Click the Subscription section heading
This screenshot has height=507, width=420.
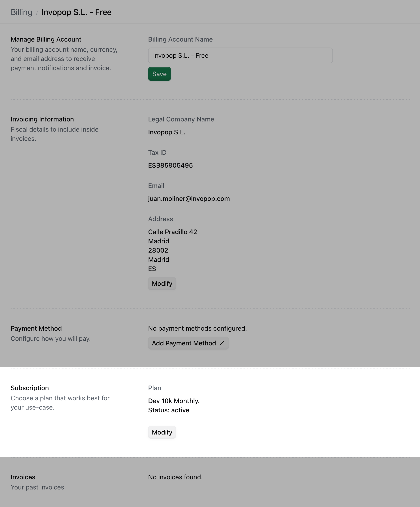point(30,388)
